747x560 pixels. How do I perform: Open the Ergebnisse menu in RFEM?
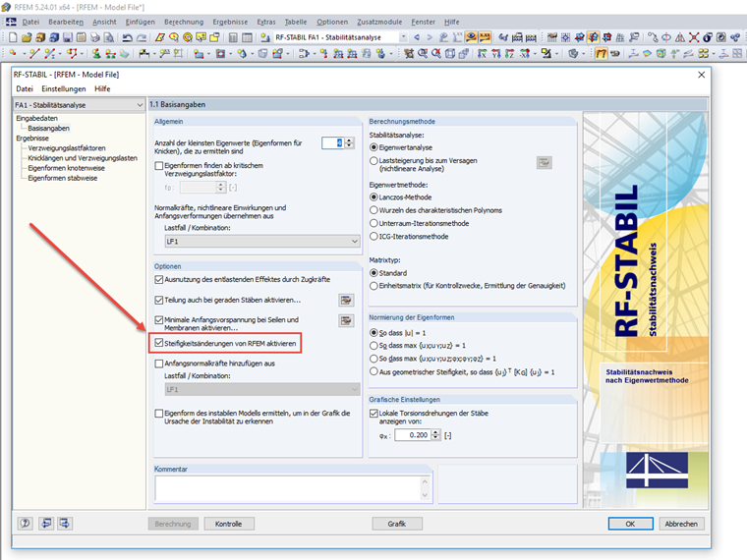click(x=230, y=22)
